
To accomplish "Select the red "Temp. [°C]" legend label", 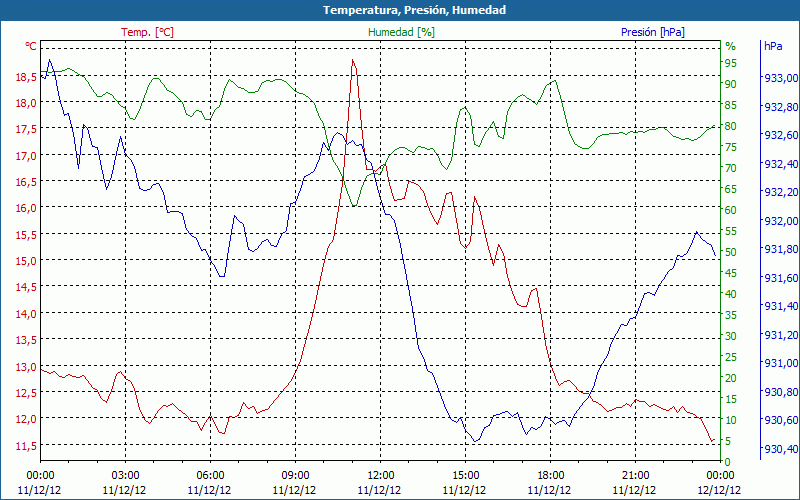I will [147, 32].
